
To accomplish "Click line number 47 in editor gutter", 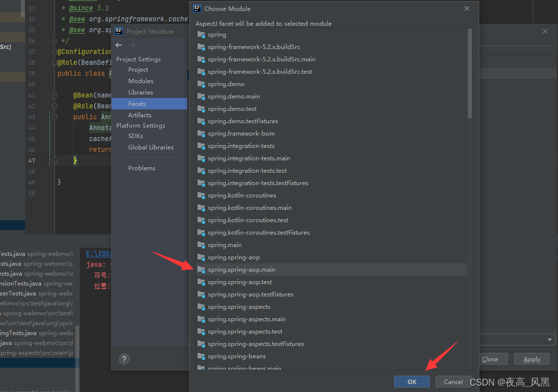I will coord(32,161).
